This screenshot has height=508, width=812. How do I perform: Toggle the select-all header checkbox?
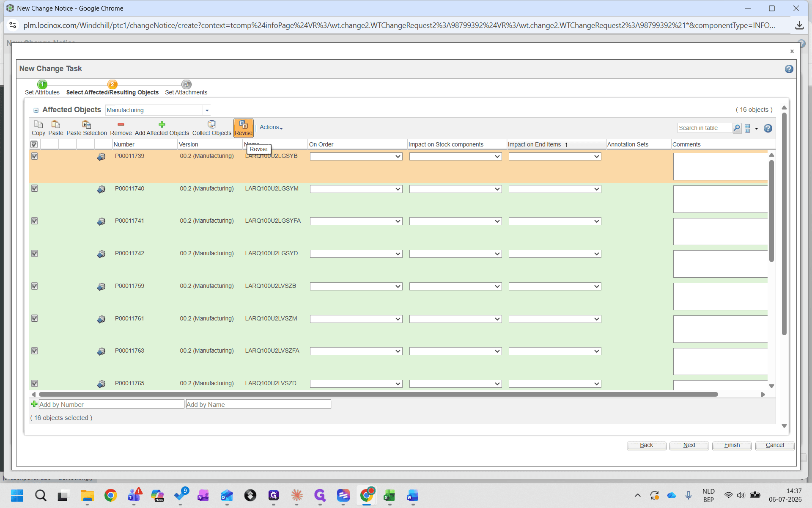(x=34, y=144)
